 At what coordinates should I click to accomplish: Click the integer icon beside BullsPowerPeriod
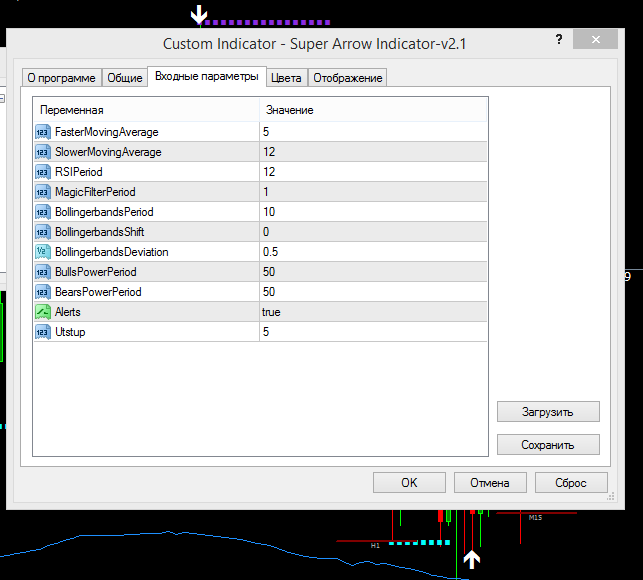point(43,272)
